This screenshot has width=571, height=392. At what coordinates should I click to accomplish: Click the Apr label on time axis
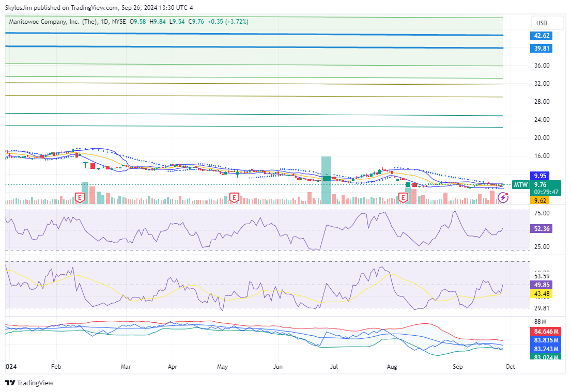point(173,367)
